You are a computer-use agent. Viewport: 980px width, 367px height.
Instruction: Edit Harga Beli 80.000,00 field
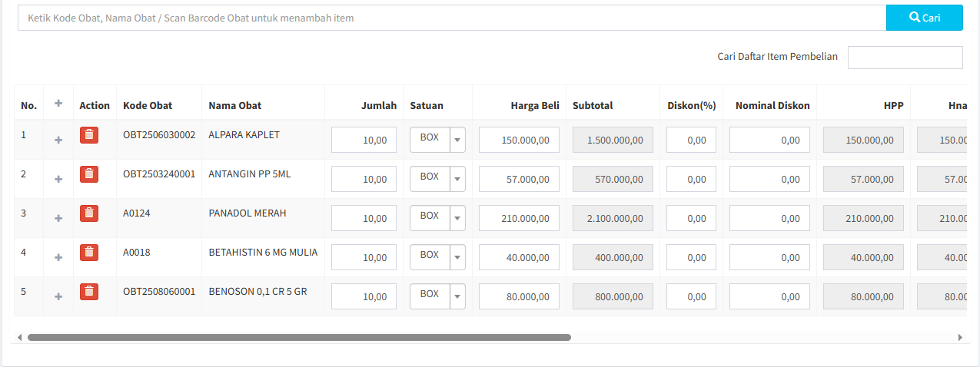519,296
